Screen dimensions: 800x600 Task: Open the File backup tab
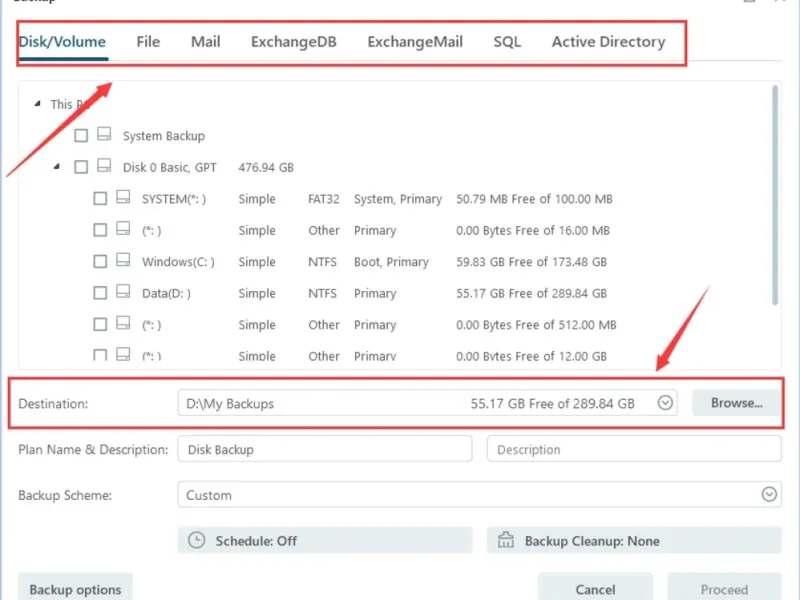click(x=148, y=42)
